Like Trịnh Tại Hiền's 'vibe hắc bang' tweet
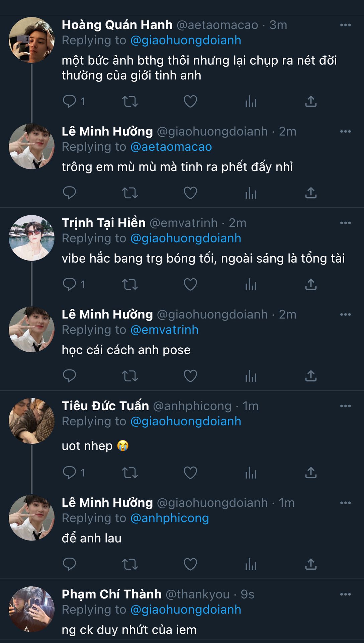This screenshot has height=643, width=364. point(190,284)
